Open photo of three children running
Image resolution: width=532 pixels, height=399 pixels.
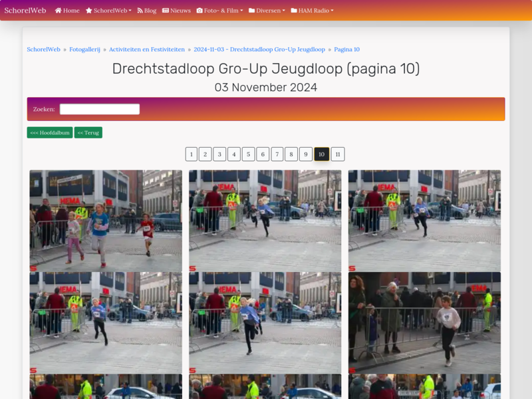pos(106,221)
